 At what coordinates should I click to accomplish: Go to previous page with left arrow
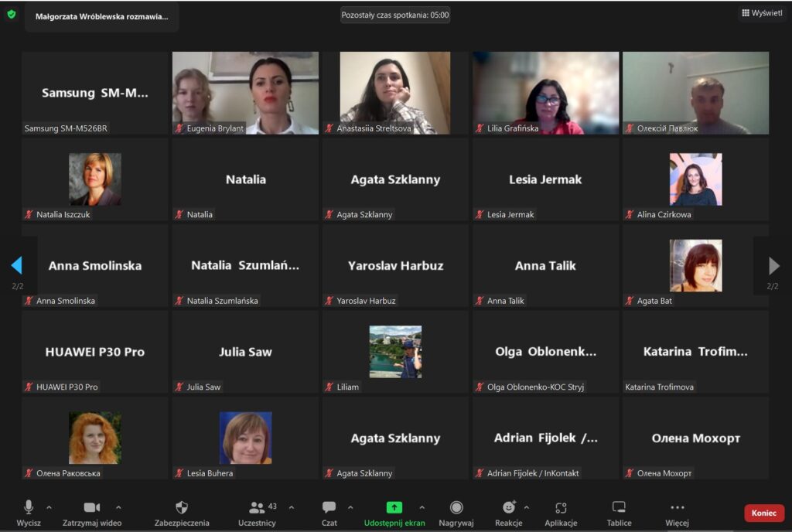pyautogui.click(x=16, y=266)
